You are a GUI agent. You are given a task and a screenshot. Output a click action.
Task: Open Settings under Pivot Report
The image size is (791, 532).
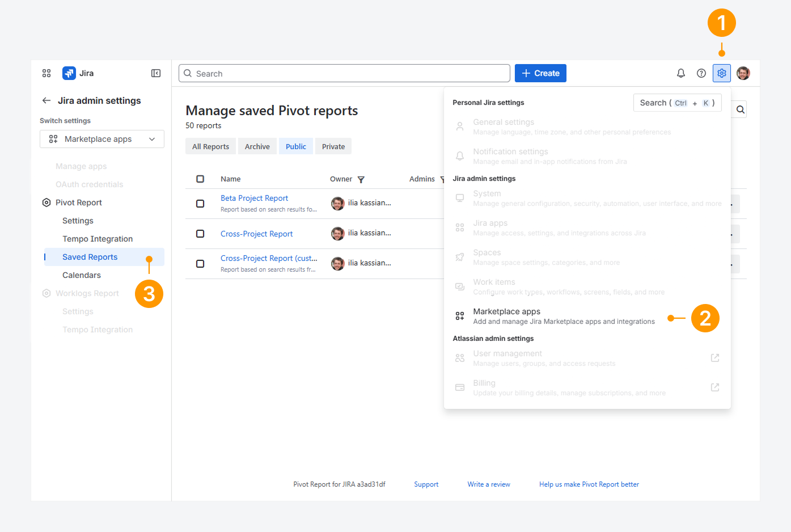(x=78, y=221)
